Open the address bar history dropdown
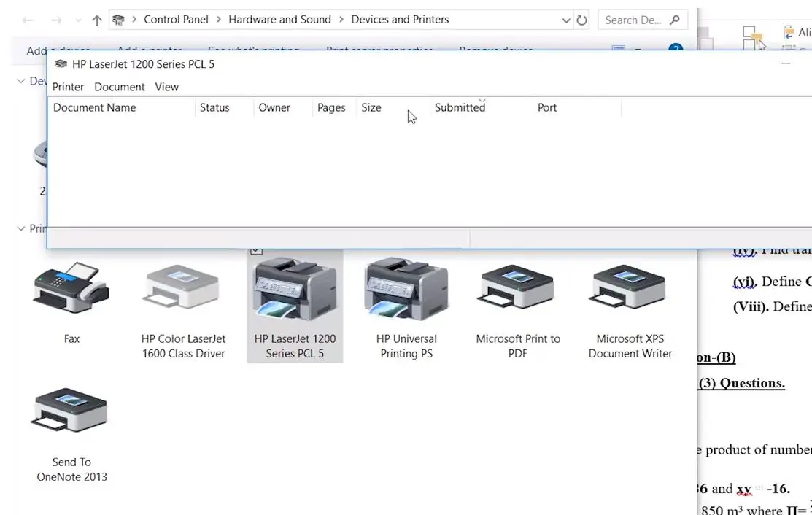Viewport: 812px width, 515px height. point(566,20)
